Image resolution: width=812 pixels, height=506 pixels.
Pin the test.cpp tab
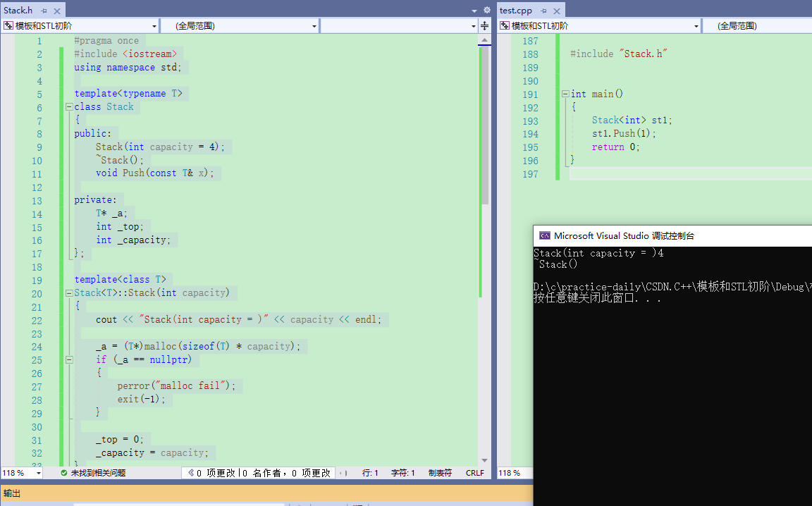(543, 11)
